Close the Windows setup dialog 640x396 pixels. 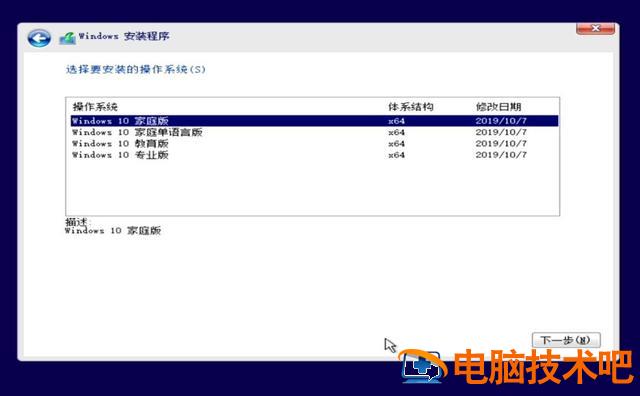click(x=596, y=28)
